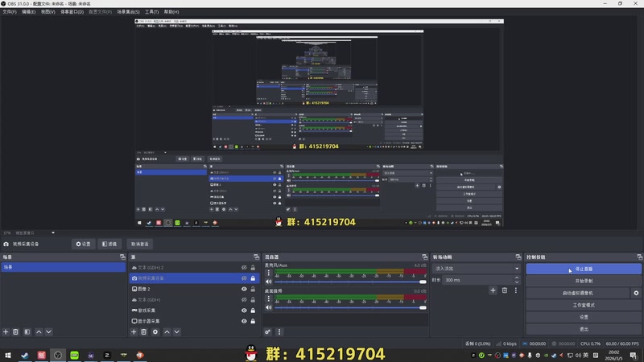Screen dimensions: 644x362
Task: Hide the 图像 2 source
Action: pyautogui.click(x=244, y=289)
